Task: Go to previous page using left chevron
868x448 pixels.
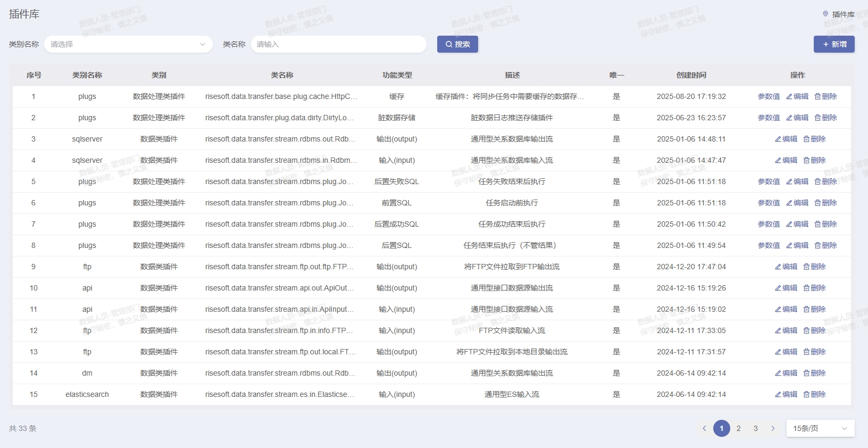Action: [704, 429]
